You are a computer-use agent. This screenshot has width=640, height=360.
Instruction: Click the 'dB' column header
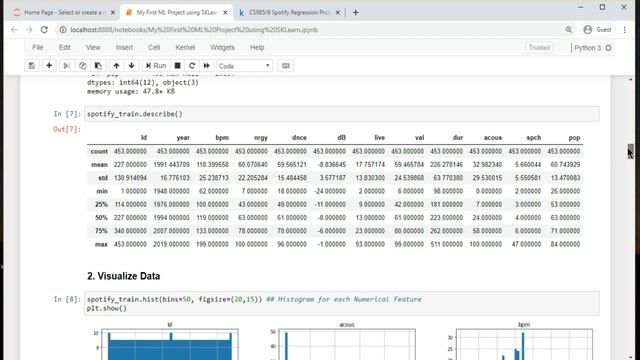click(x=341, y=138)
